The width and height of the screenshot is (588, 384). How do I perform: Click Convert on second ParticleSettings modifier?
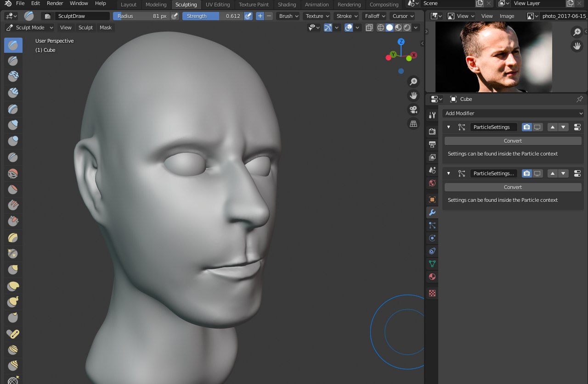pos(513,187)
